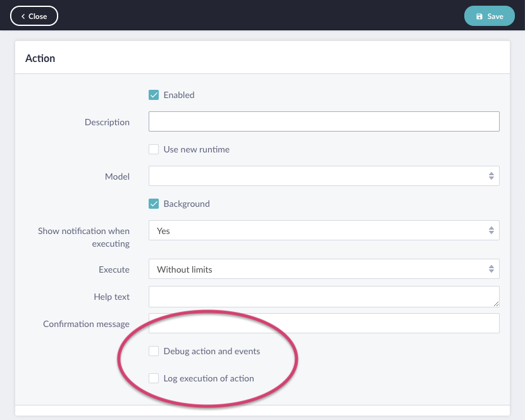This screenshot has height=420, width=525.
Task: Click the arrows icon on Execute select
Action: (x=491, y=269)
